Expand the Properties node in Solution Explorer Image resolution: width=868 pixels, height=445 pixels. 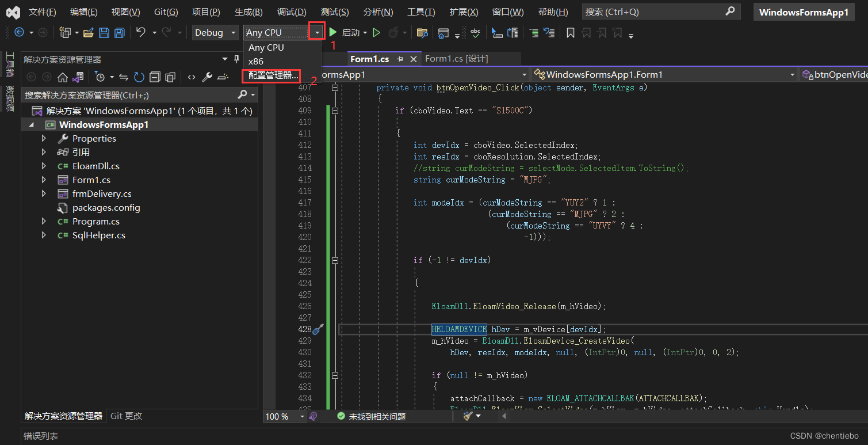pyautogui.click(x=43, y=138)
